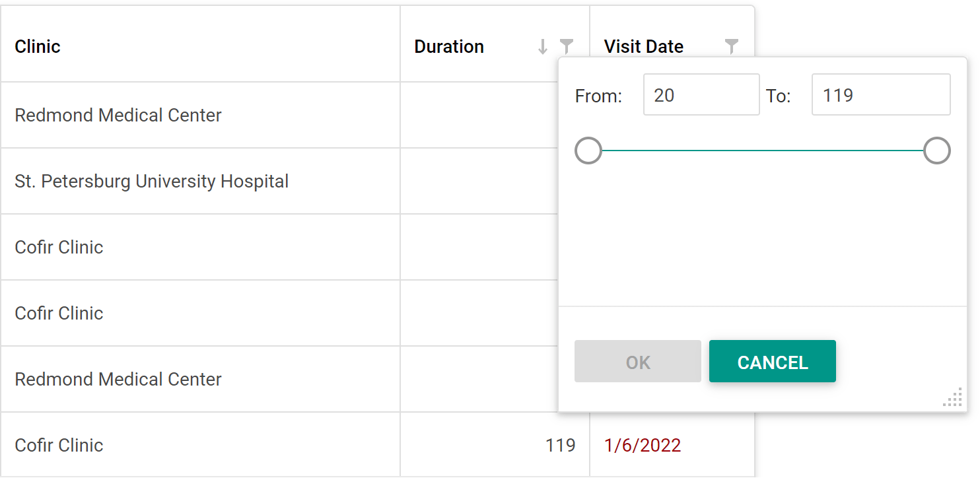
Task: Open the Visit Date filter funnel icon
Action: pyautogui.click(x=731, y=46)
